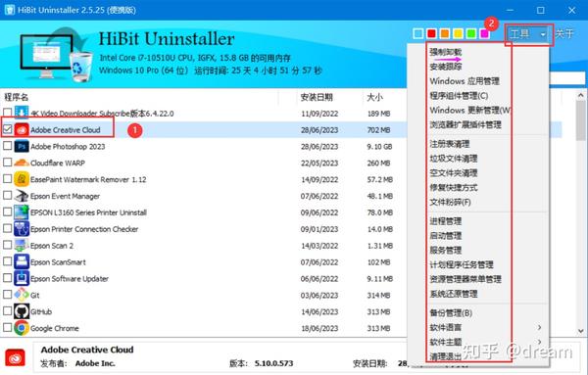Click the HiBit Uninstaller title bar icon
Viewport: 588px width, 375px height.
pyautogui.click(x=10, y=10)
